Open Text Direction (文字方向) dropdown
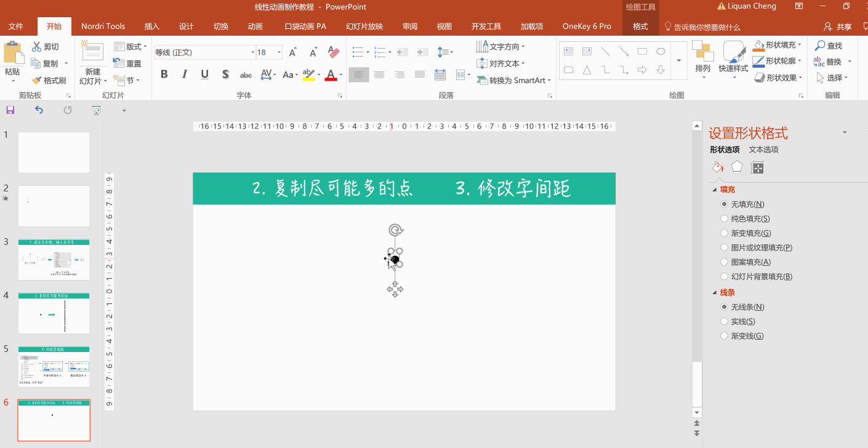Viewport: 868px width, 448px height. (500, 47)
